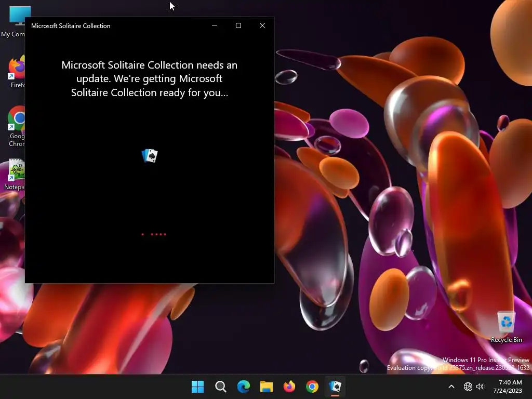Launch Google Chrome from the taskbar
The height and width of the screenshot is (399, 532).
click(312, 387)
